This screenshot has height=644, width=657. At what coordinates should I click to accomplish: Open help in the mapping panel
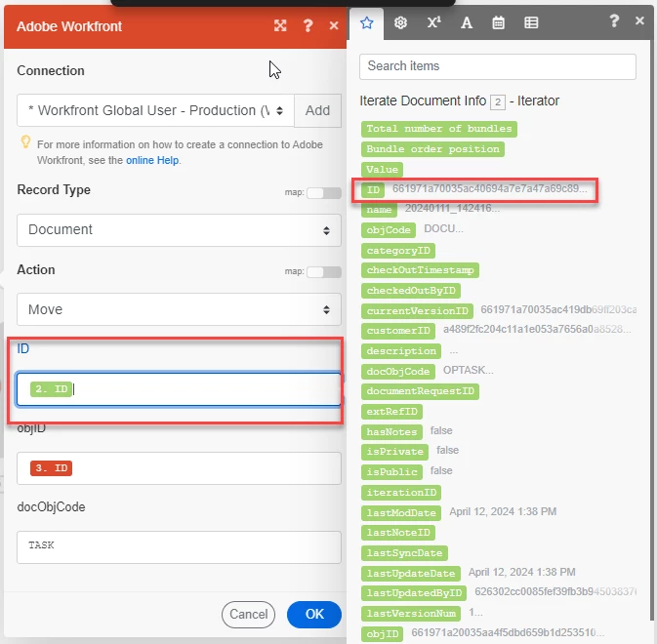coord(614,20)
